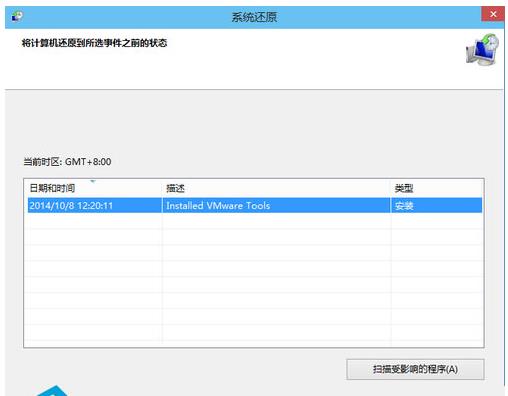Click the System Restore title bar icon
The width and height of the screenshot is (508, 396).
pos(17,16)
